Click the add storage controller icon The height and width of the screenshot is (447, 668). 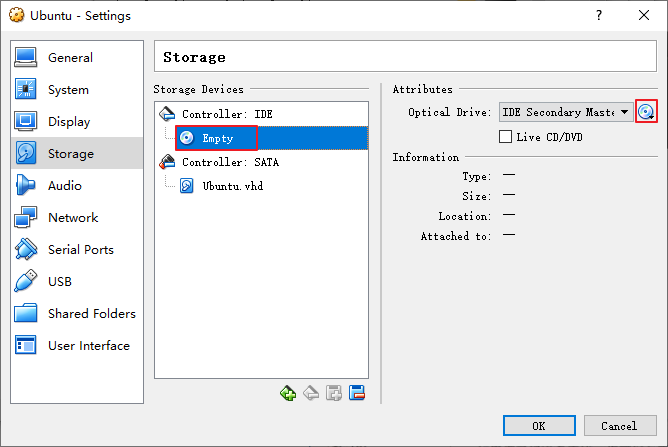[x=288, y=393]
